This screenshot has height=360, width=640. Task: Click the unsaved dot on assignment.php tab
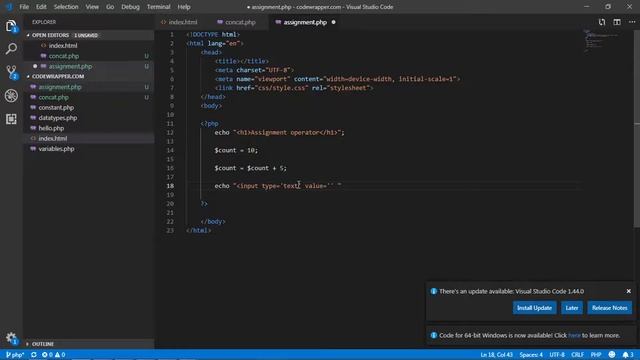(333, 22)
